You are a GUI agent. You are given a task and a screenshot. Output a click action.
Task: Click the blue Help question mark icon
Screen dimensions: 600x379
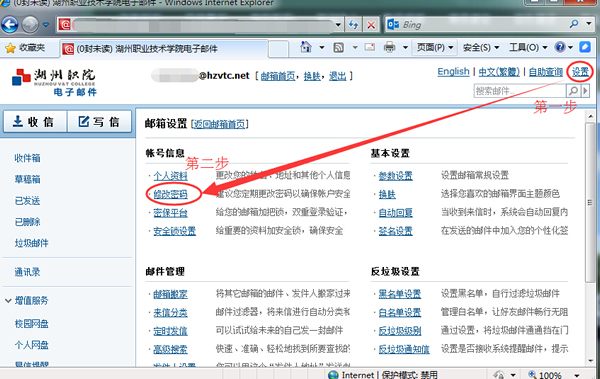click(560, 47)
